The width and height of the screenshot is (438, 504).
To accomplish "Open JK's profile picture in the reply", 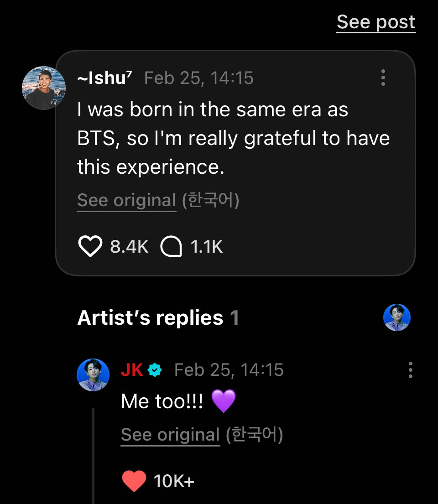I will (x=93, y=375).
